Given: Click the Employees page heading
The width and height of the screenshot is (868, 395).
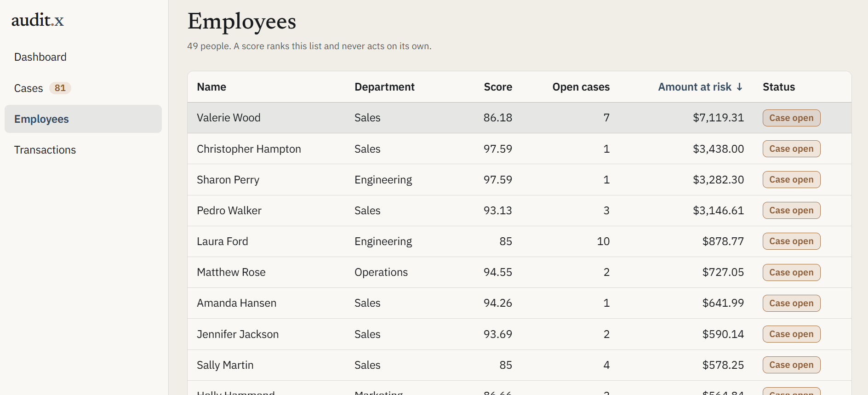Looking at the screenshot, I should point(242,22).
